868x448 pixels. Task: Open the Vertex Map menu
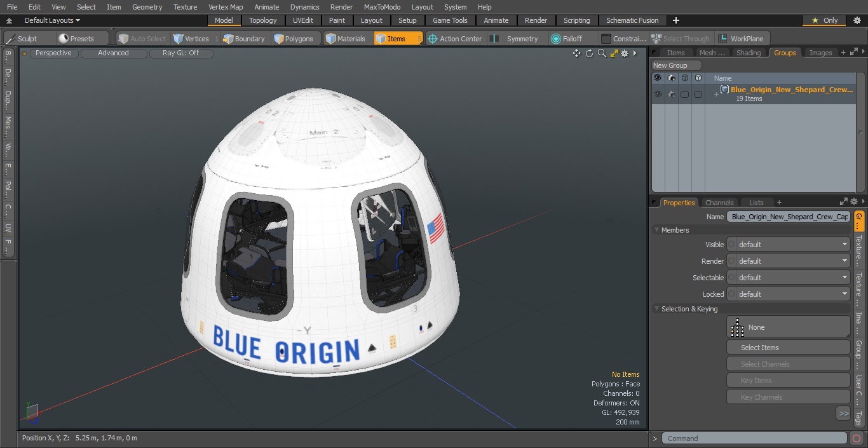pos(226,7)
